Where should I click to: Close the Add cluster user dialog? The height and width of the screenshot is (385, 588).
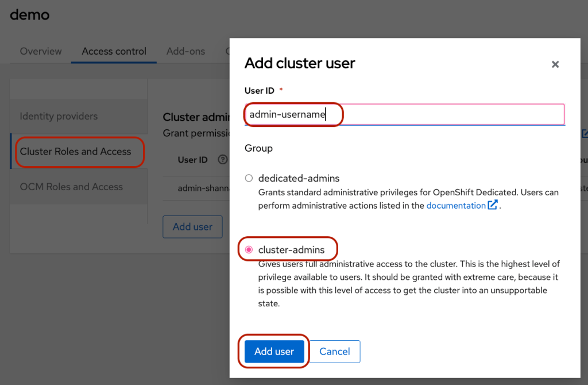555,64
